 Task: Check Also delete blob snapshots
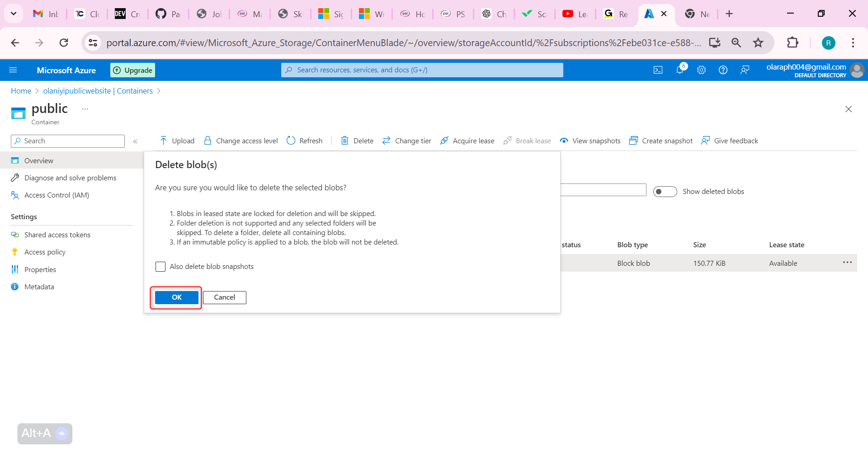pos(160,267)
